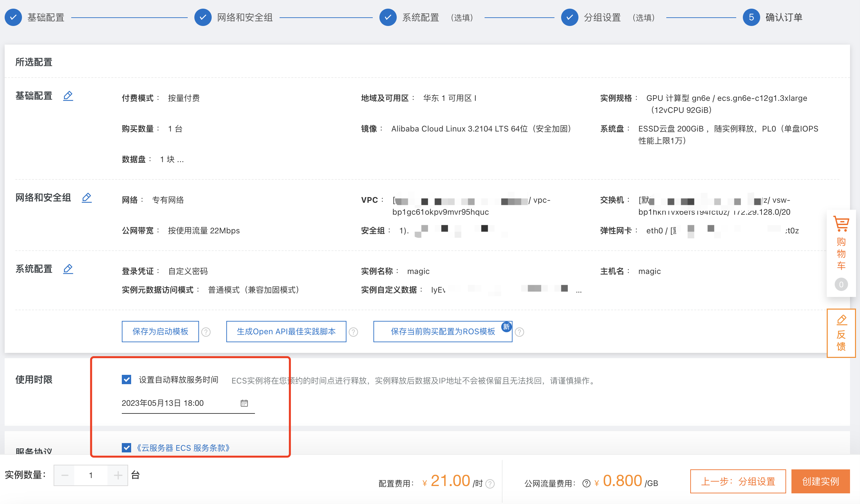Click help icon beside 保存为启动模板
Screen dimensions: 860x504
[206, 331]
